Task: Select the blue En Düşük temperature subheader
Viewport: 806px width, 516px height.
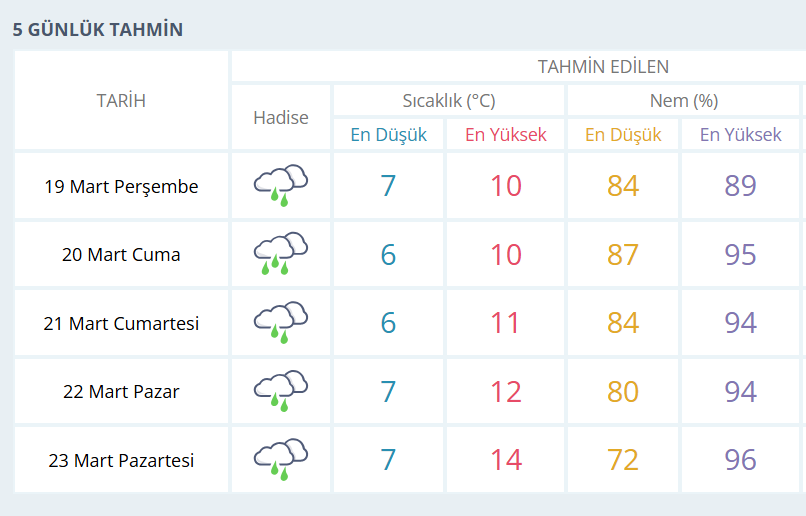Action: click(388, 135)
